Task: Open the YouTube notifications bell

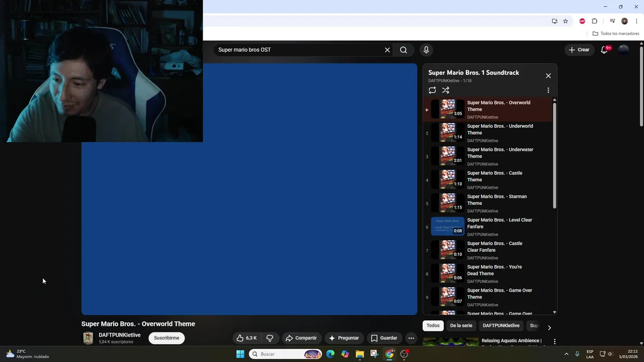Action: [x=605, y=50]
